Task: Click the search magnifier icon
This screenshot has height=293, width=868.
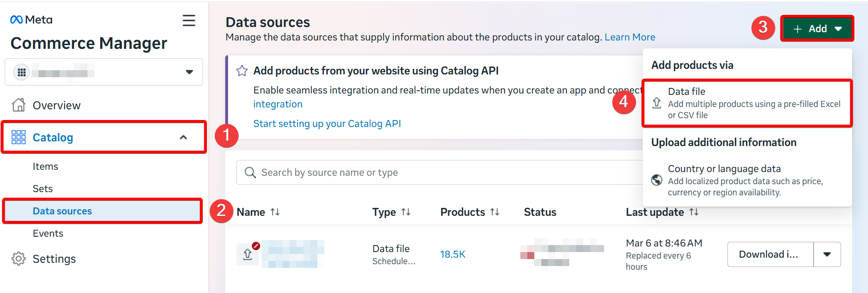Action: click(250, 173)
